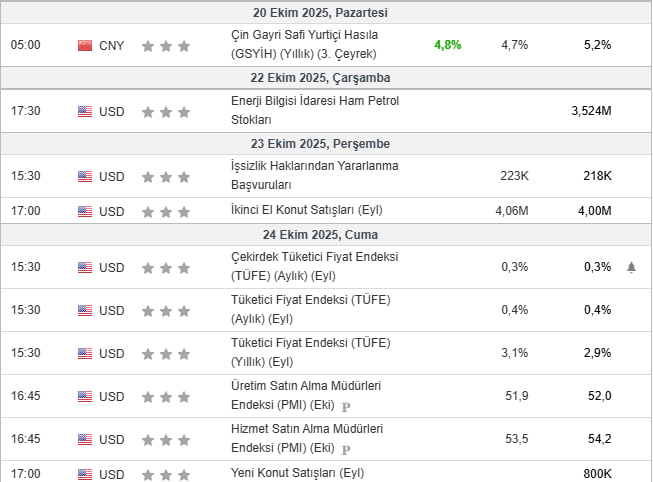The image size is (653, 482).
Task: Click importance stars on Yeni Konut Satışları row
Action: 166,473
